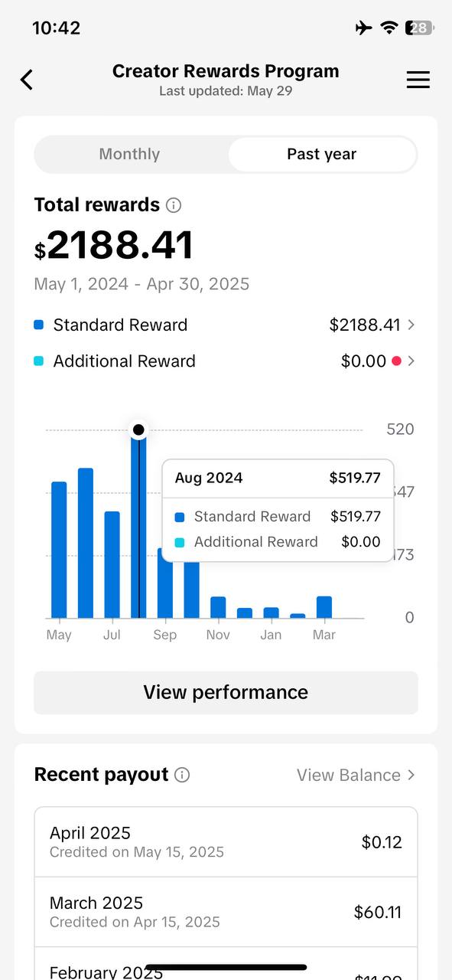
Task: Tap the blue Standard Reward legend swatch
Action: coord(39,325)
